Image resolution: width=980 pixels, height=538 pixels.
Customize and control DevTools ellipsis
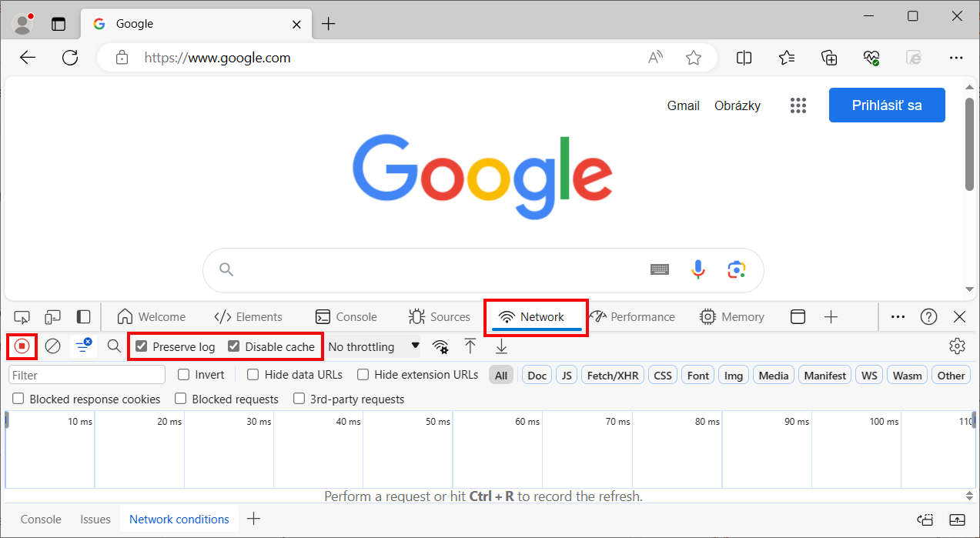[898, 317]
